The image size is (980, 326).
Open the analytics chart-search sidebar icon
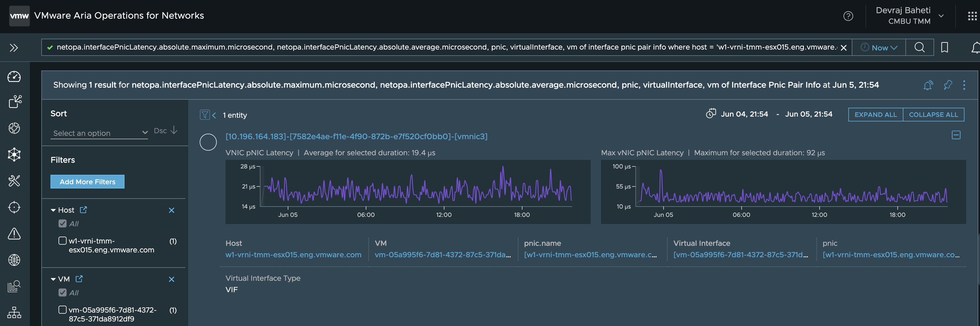point(14,286)
